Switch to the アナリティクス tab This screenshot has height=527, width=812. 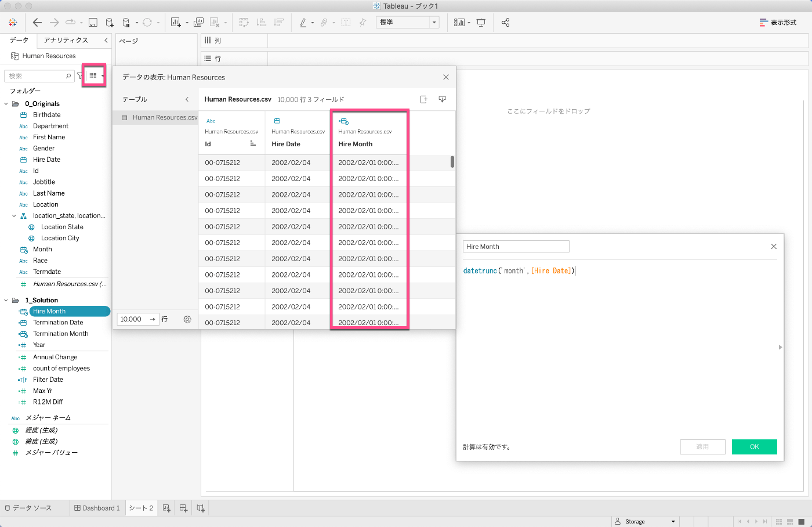pos(66,40)
